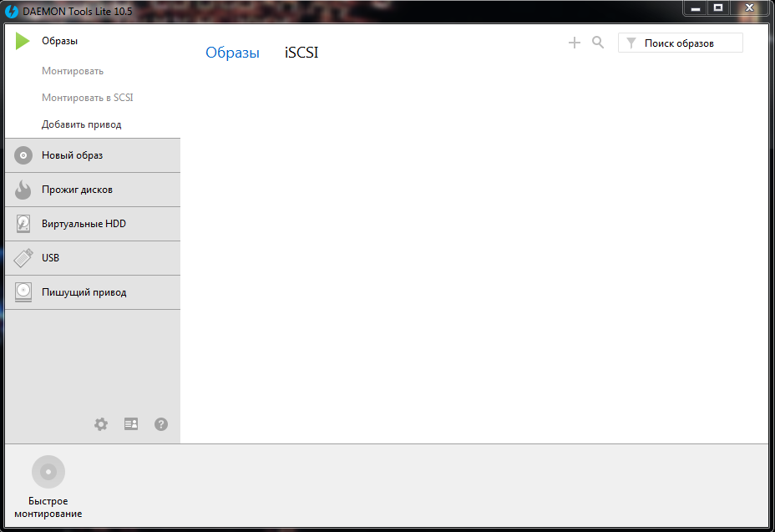Click the filter funnel icon in search box
Screen dimensions: 775x532
point(631,43)
